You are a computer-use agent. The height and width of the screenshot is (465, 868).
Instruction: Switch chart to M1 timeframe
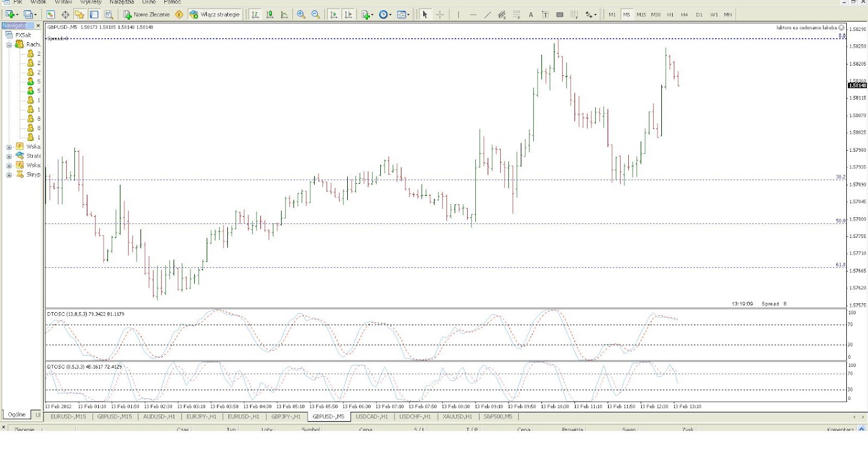[612, 15]
